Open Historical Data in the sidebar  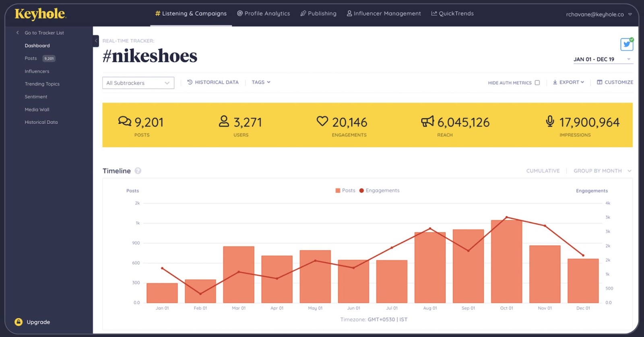(41, 122)
